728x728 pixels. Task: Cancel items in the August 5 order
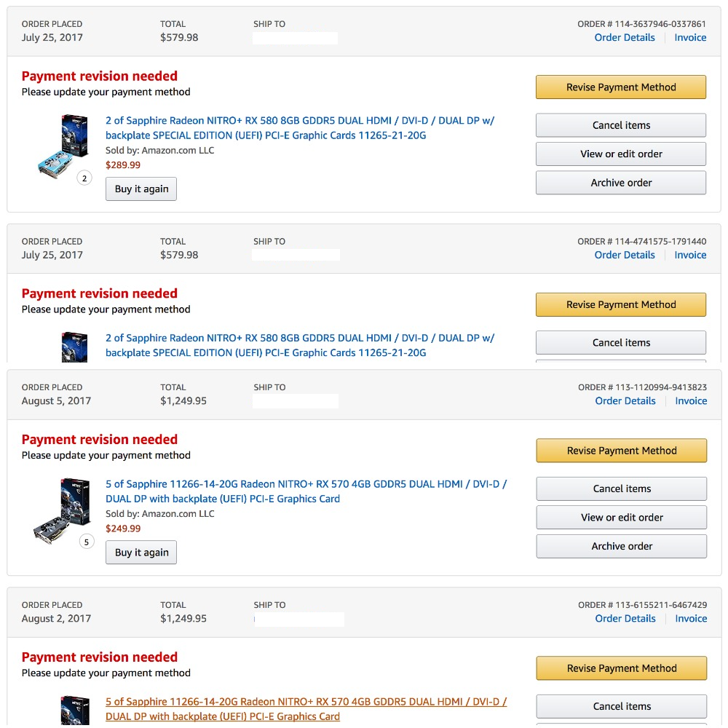[622, 488]
